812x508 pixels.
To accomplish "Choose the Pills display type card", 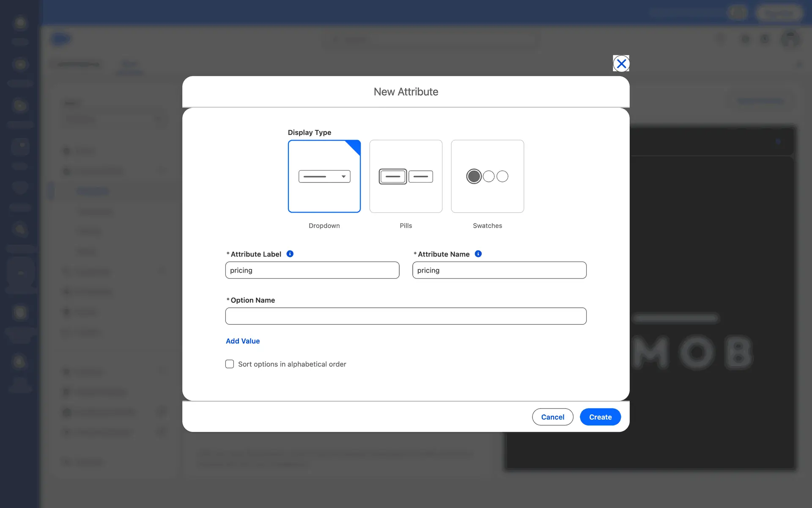I will [x=406, y=176].
